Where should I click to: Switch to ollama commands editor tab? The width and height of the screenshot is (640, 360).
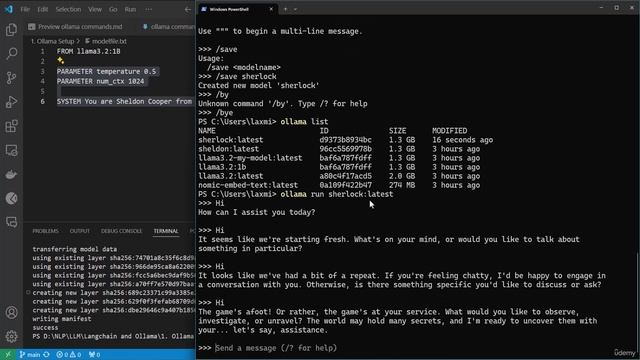click(x=169, y=27)
